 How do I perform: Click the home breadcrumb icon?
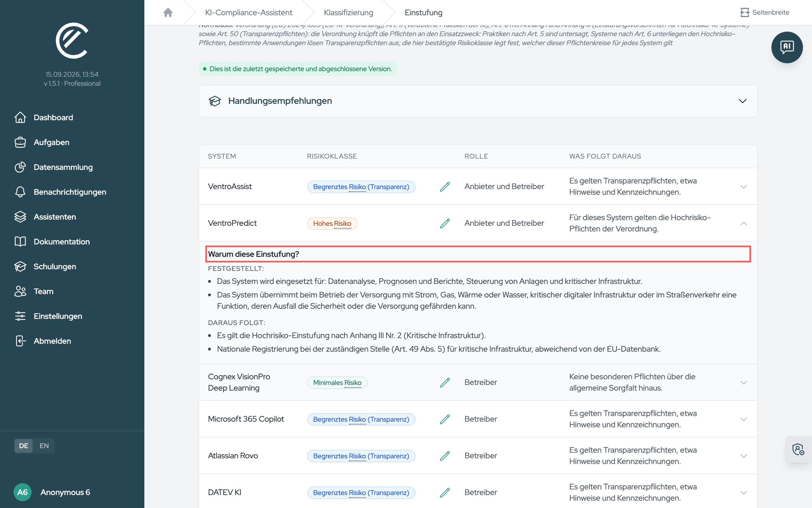point(168,12)
